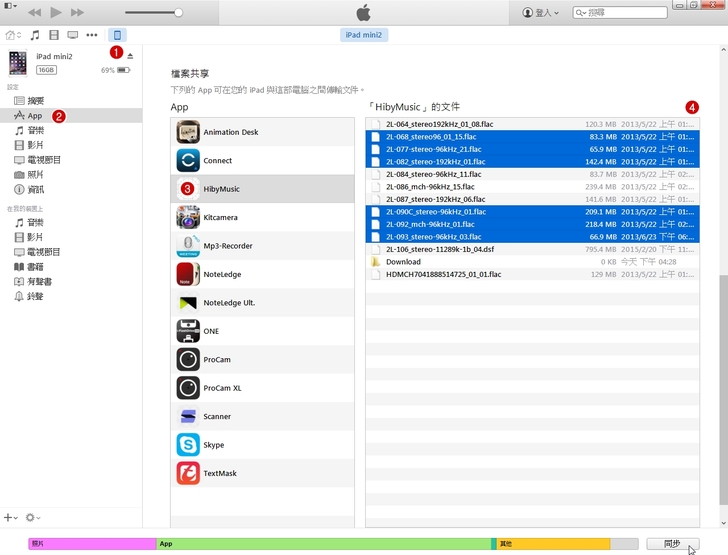
Task: Click the 同步 sync button
Action: pos(672,543)
